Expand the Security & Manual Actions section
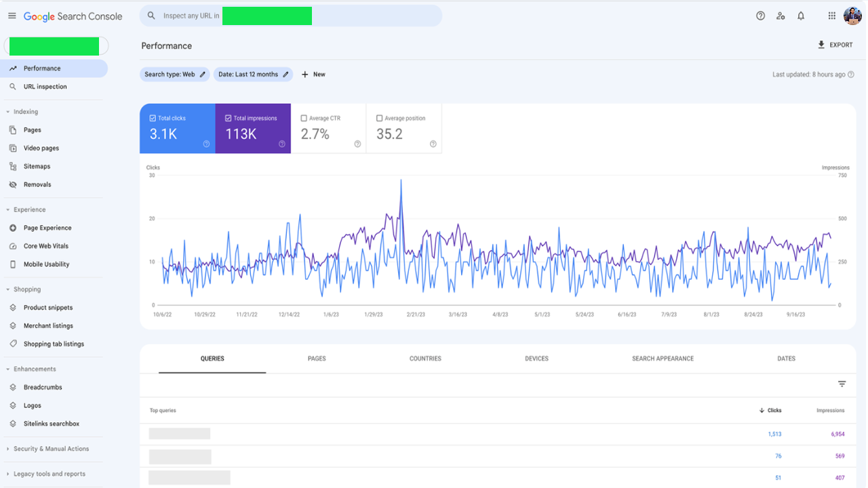The image size is (868, 488). [8, 449]
